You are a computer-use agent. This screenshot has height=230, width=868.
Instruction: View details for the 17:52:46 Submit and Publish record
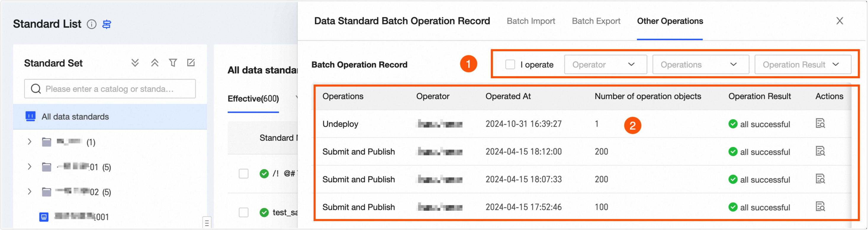pyautogui.click(x=820, y=206)
